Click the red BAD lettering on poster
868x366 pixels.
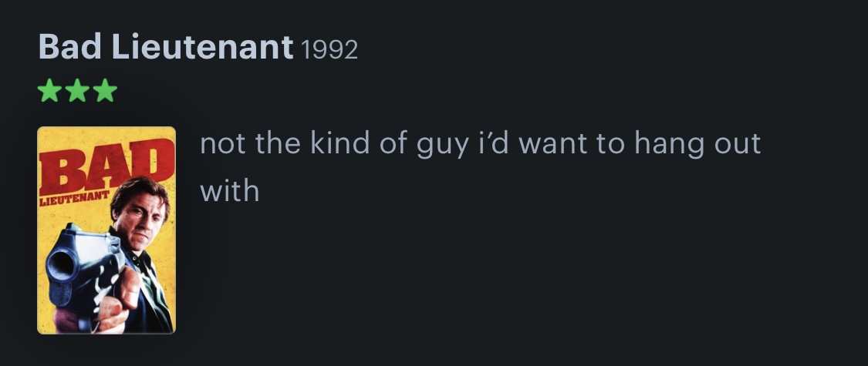pyautogui.click(x=104, y=164)
